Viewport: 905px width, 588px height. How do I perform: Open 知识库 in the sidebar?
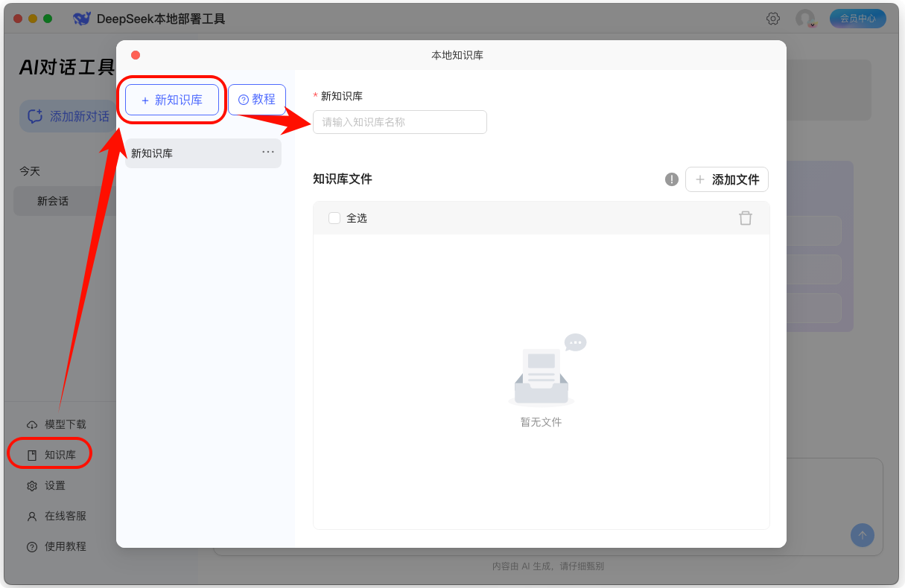pos(51,455)
